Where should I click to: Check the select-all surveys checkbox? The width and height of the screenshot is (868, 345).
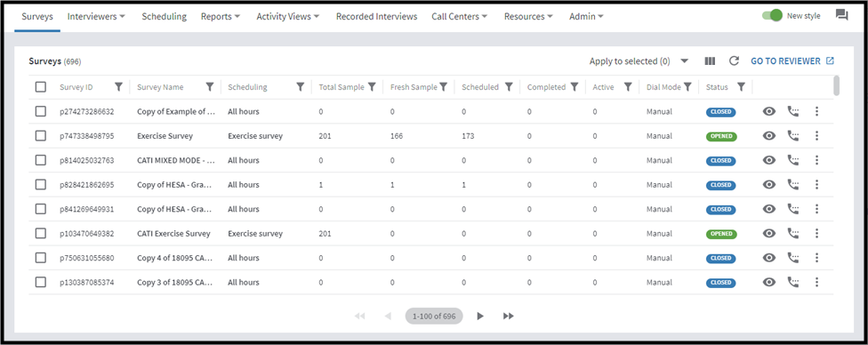tap(40, 87)
